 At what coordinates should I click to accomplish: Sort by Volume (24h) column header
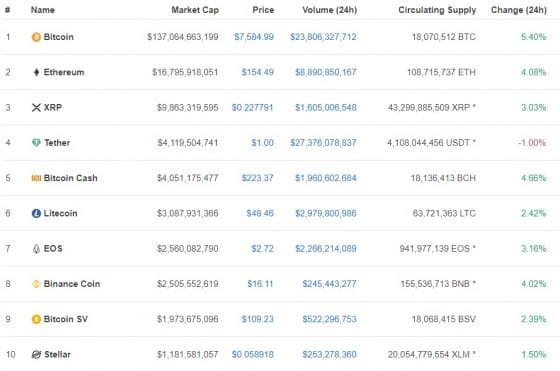[330, 10]
